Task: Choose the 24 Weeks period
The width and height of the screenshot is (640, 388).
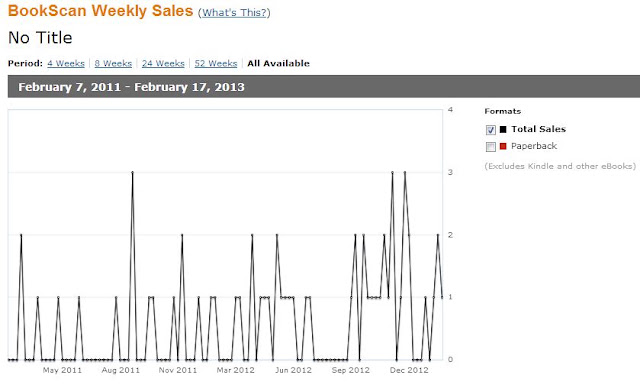Action: (163, 63)
